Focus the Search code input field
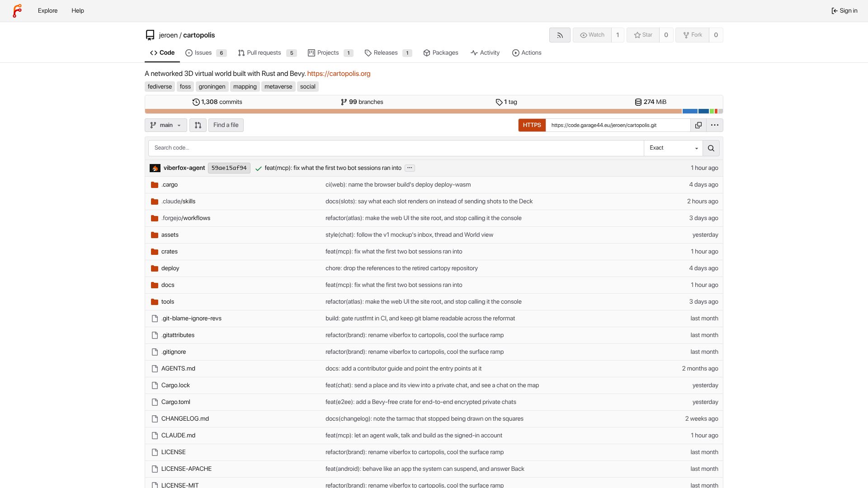This screenshot has height=488, width=868. pos(396,148)
